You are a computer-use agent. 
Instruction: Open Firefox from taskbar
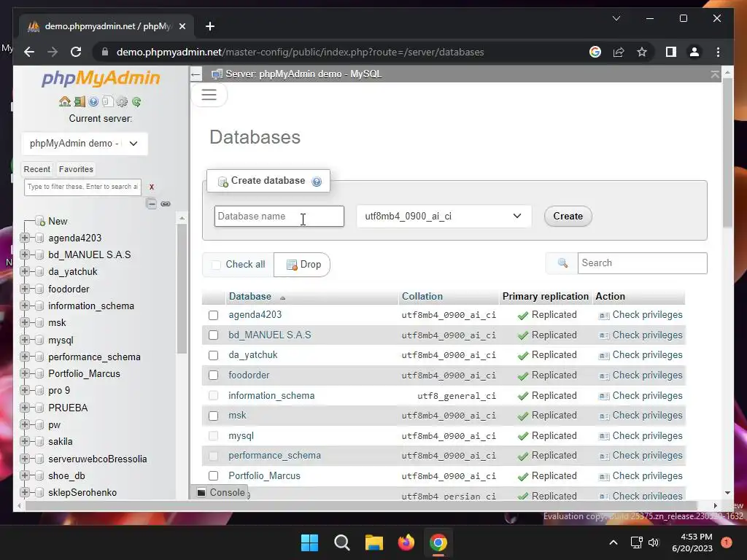point(406,542)
